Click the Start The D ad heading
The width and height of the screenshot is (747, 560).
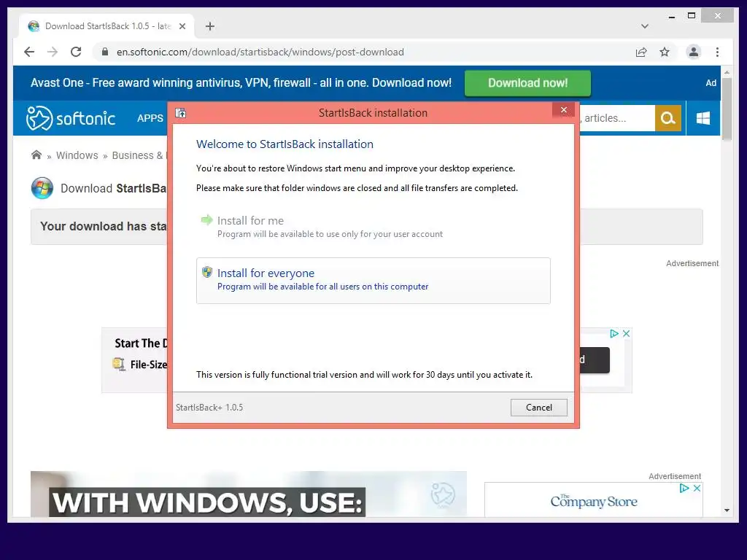tap(141, 343)
